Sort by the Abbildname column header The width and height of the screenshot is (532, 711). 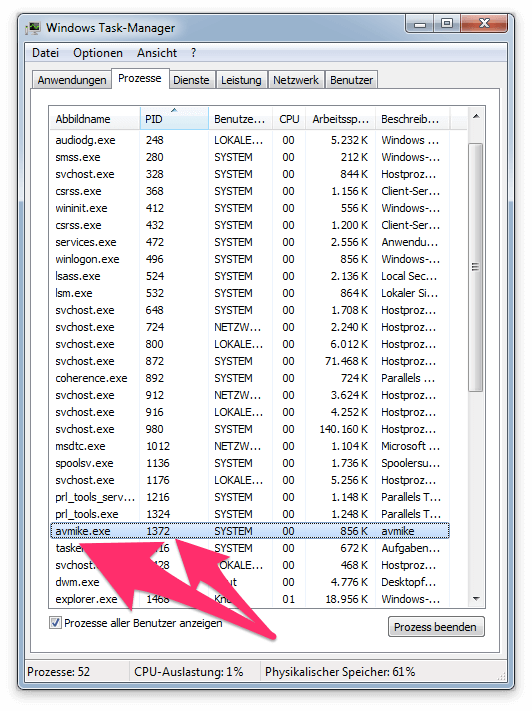pos(94,119)
